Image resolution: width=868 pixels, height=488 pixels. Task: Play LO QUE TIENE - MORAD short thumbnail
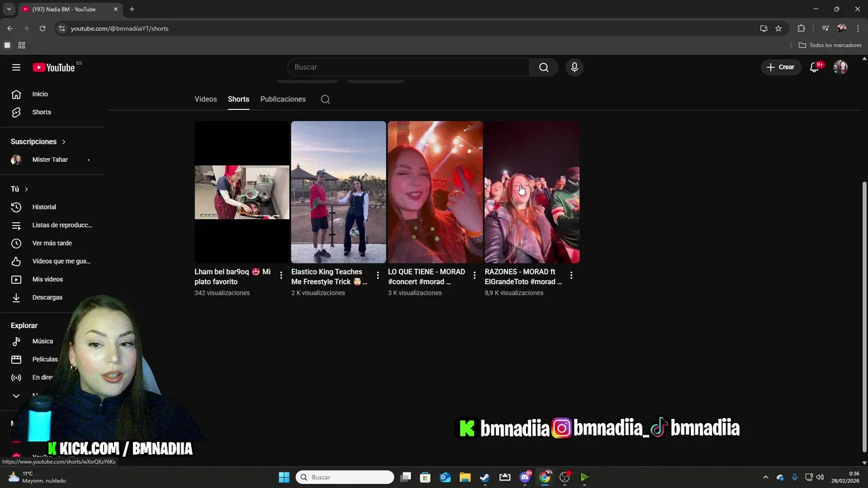pyautogui.click(x=435, y=192)
